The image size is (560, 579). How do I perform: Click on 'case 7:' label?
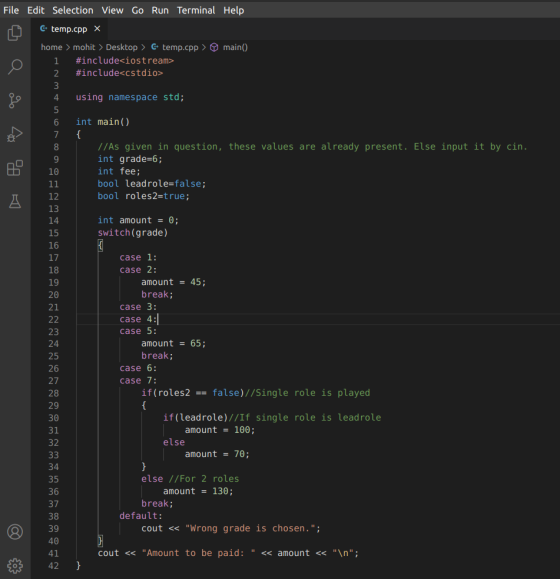pyautogui.click(x=138, y=380)
